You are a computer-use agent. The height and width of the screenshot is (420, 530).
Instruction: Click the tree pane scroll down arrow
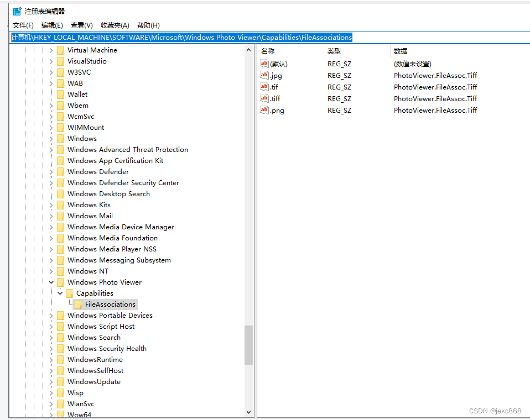[249, 412]
